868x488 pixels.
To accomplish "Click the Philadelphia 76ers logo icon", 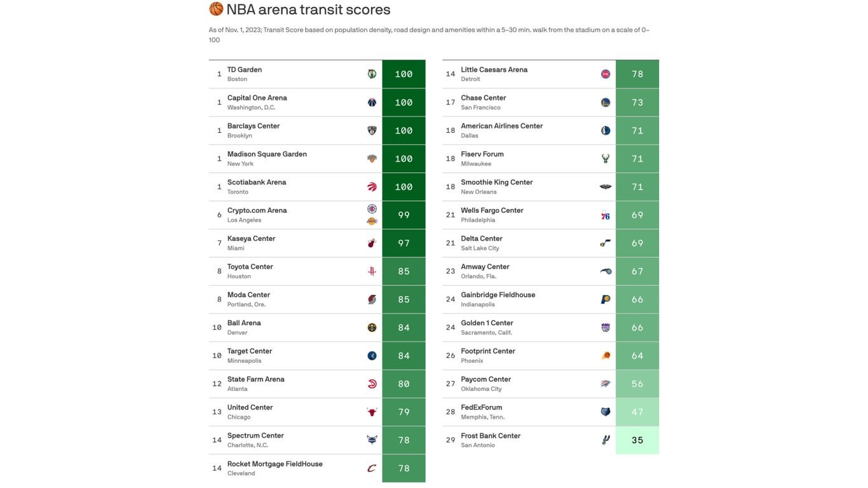I will pyautogui.click(x=606, y=215).
